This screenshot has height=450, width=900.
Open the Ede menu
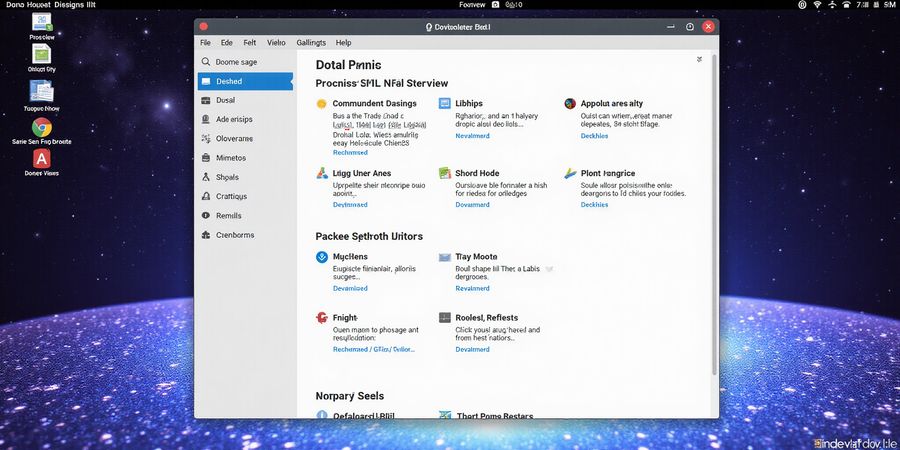[227, 42]
